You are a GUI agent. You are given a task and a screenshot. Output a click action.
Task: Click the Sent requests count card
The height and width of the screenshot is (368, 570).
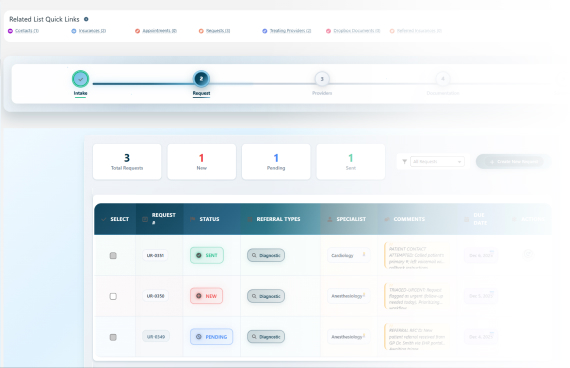(x=350, y=161)
